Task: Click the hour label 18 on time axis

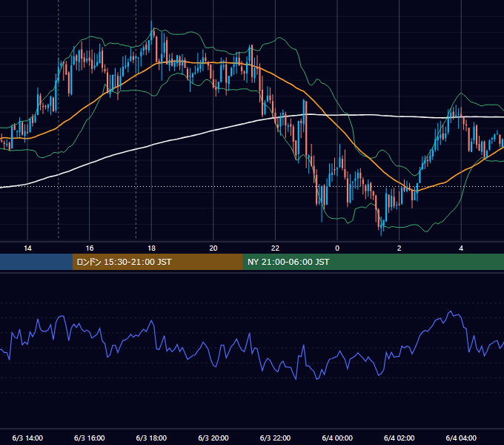Action: pyautogui.click(x=151, y=248)
